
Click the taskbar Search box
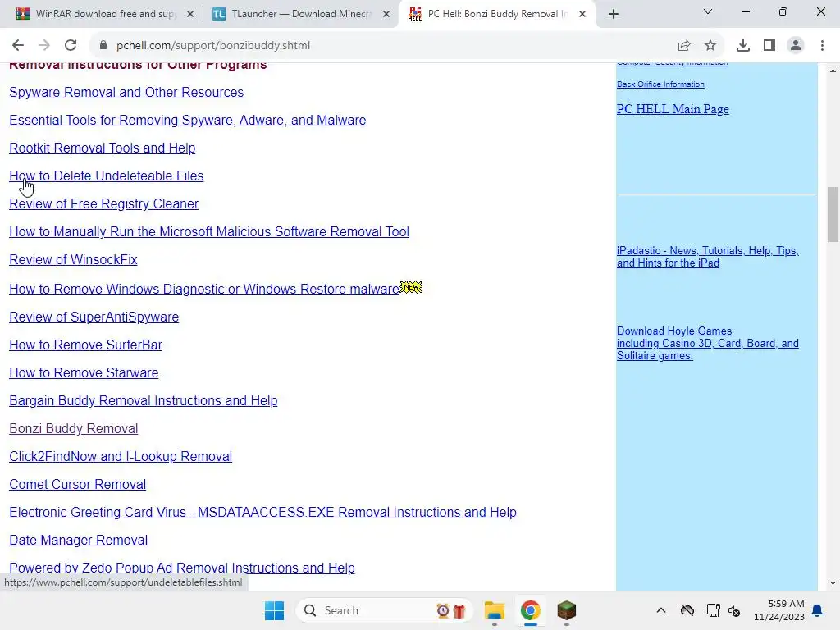(384, 610)
